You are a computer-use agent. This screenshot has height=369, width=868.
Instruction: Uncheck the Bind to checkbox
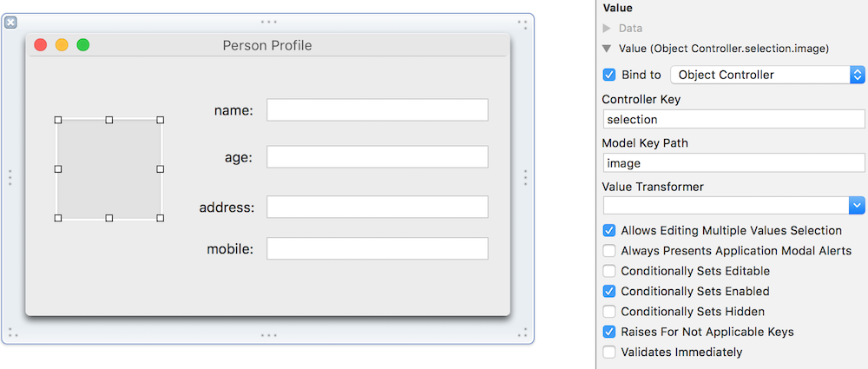coord(609,75)
